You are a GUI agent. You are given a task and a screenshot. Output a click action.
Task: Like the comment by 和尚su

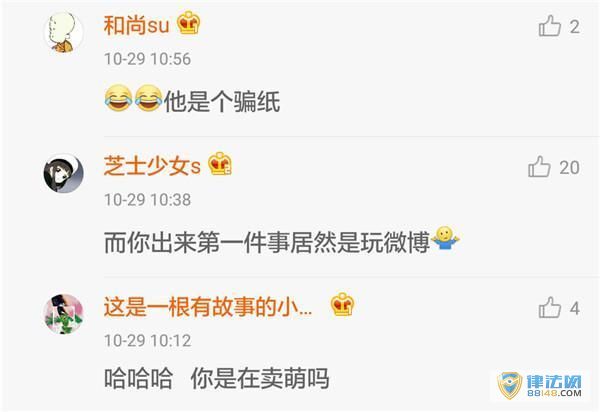(549, 26)
